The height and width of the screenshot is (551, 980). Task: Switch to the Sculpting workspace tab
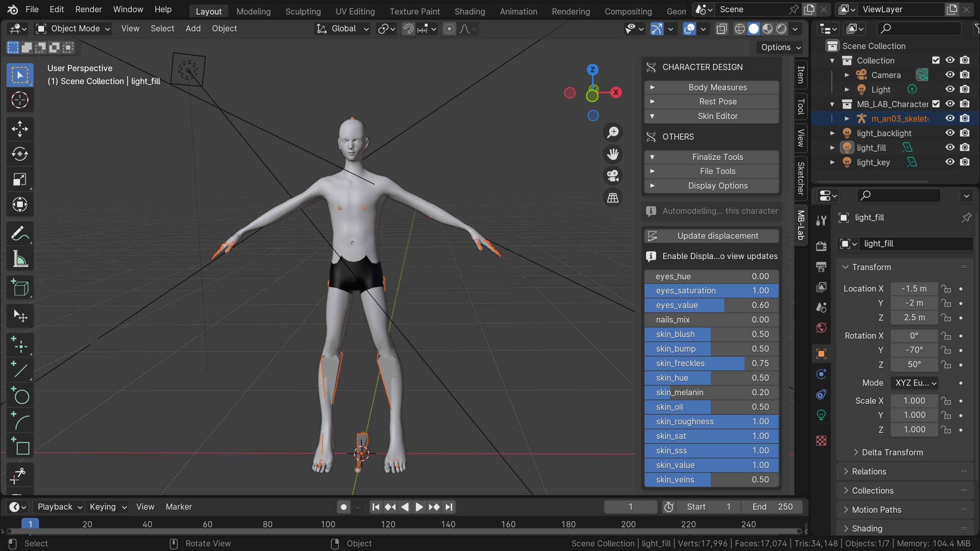[303, 11]
